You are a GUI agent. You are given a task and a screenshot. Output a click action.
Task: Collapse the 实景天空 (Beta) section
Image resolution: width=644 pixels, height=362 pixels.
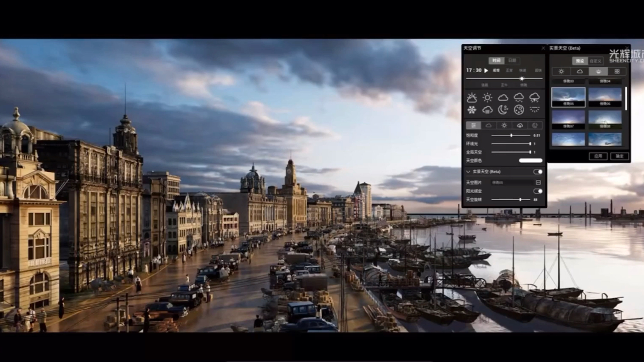coord(468,172)
